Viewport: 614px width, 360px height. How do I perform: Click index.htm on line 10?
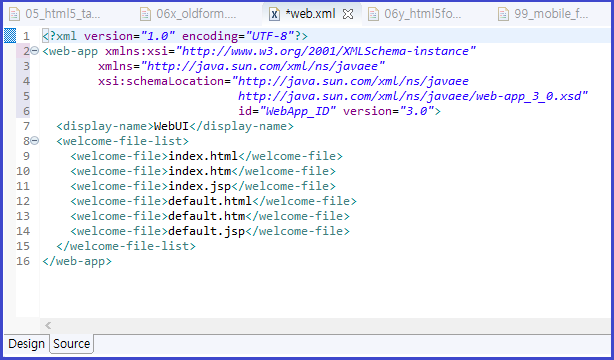click(x=199, y=171)
